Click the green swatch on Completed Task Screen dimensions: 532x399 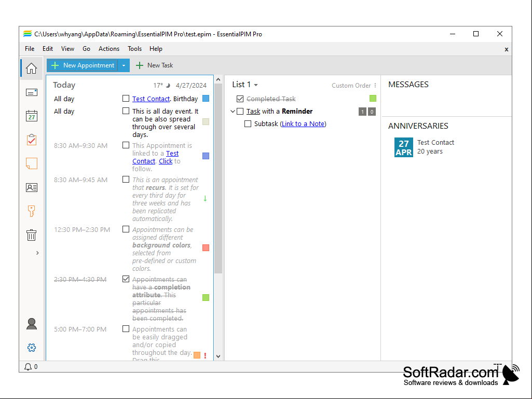pos(373,99)
